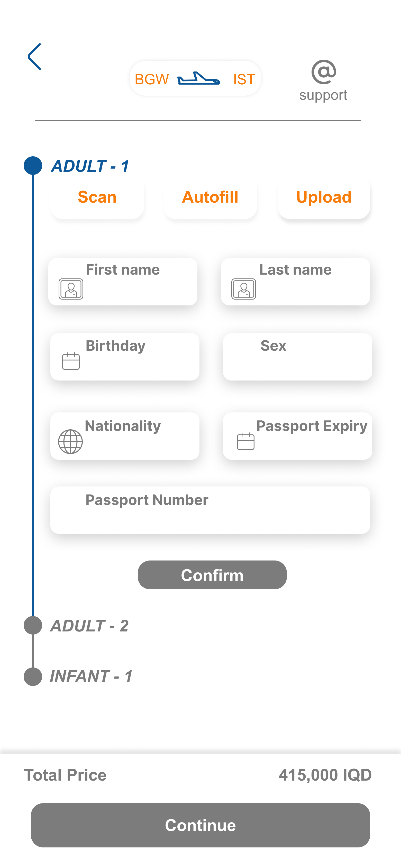This screenshot has height=868, width=401.
Task: Open the Passport Expiry calendar icon
Action: click(x=246, y=441)
